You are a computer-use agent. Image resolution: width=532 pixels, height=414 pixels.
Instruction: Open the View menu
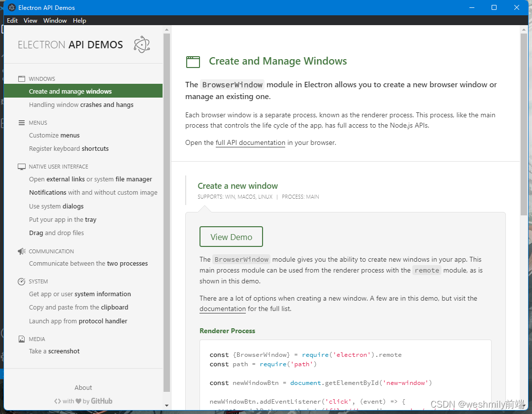[30, 20]
